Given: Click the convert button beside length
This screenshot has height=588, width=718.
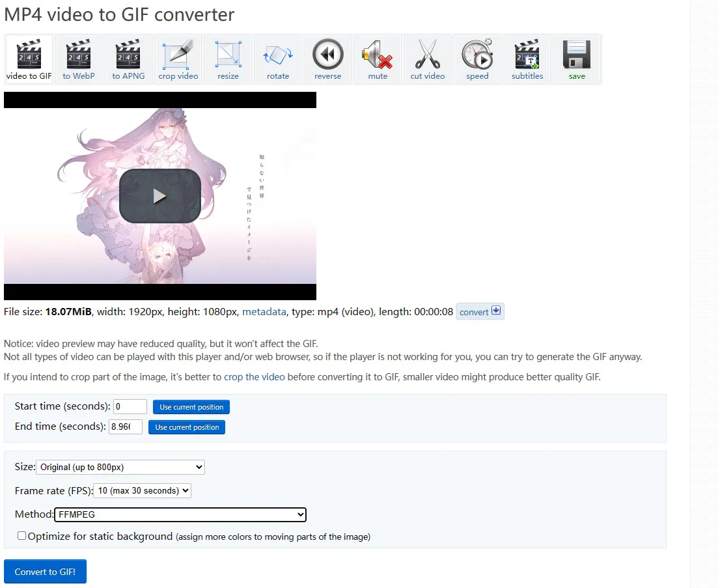Looking at the screenshot, I should coord(480,311).
